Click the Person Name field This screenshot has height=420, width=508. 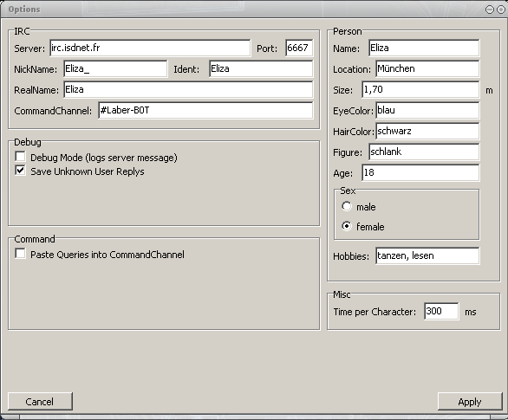(424, 48)
